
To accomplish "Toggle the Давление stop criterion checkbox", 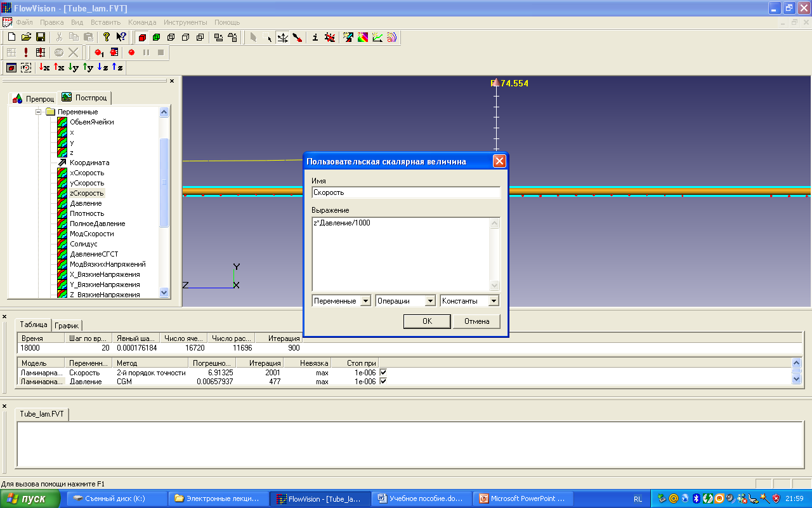I will [383, 382].
